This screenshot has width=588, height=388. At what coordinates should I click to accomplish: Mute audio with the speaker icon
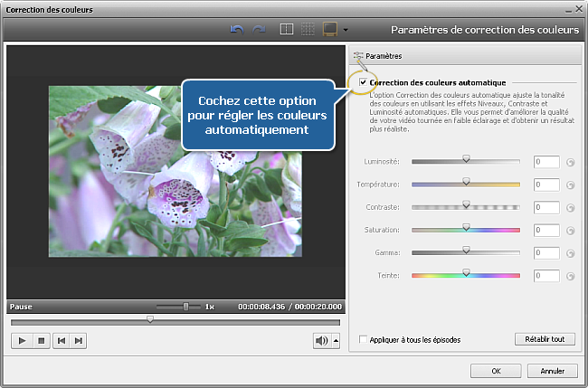pos(320,340)
